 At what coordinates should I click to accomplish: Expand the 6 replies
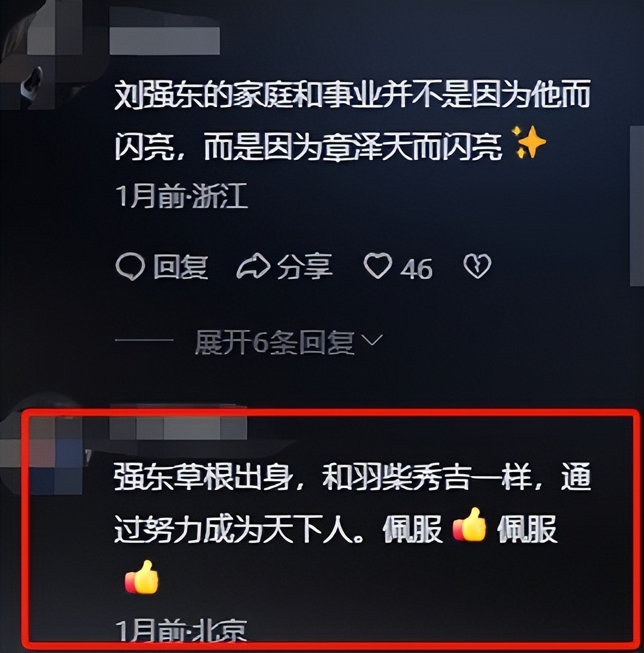[x=274, y=343]
